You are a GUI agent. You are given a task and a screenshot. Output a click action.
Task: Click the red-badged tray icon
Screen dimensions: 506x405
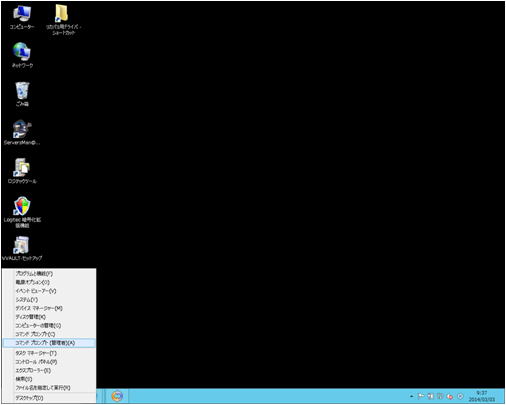(450, 396)
